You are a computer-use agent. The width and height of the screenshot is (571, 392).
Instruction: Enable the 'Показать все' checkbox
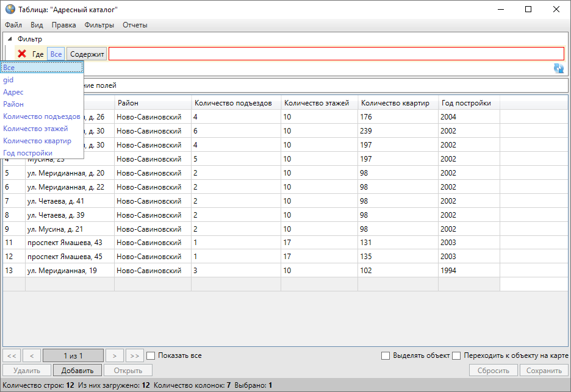[151, 355]
